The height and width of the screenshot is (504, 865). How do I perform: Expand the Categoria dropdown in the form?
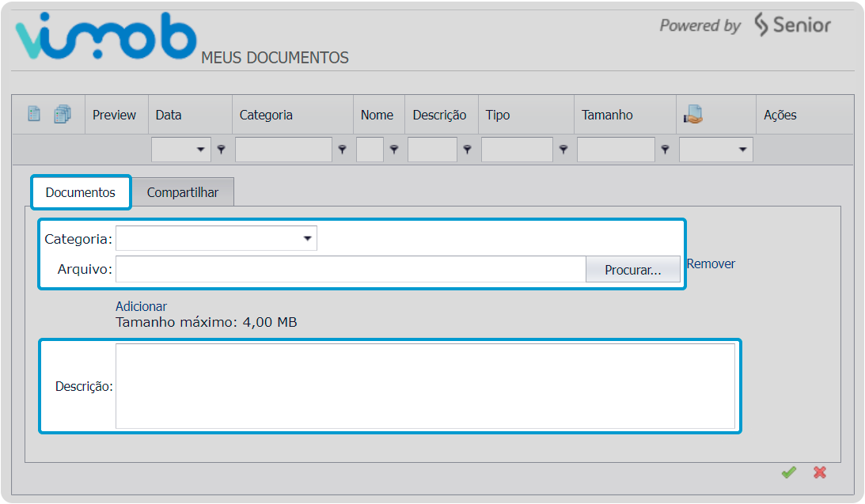(216, 238)
